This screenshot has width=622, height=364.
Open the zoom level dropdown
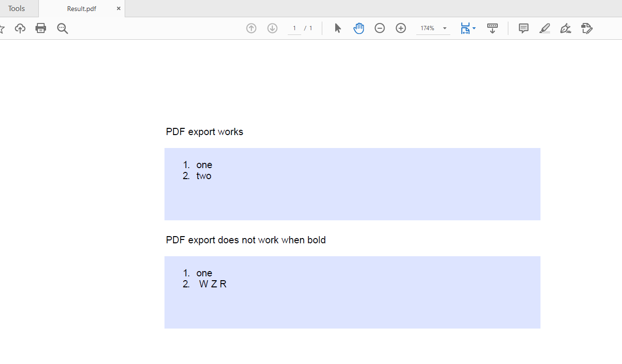coord(445,28)
